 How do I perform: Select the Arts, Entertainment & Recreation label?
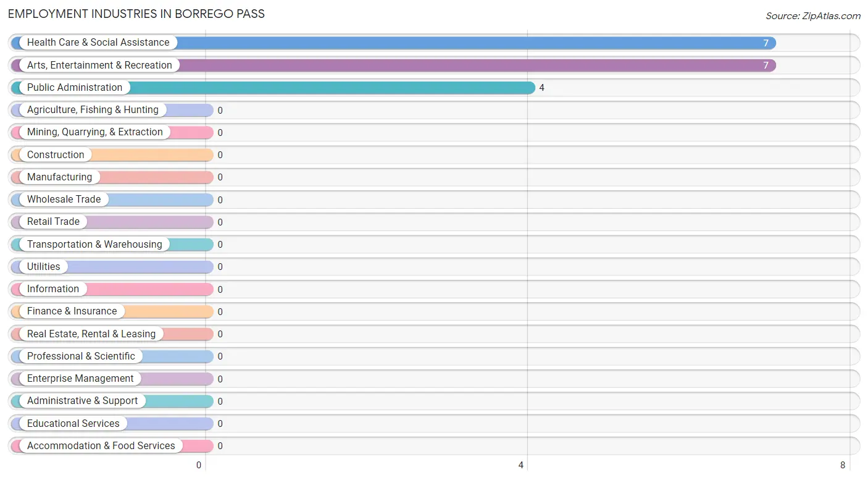point(99,65)
